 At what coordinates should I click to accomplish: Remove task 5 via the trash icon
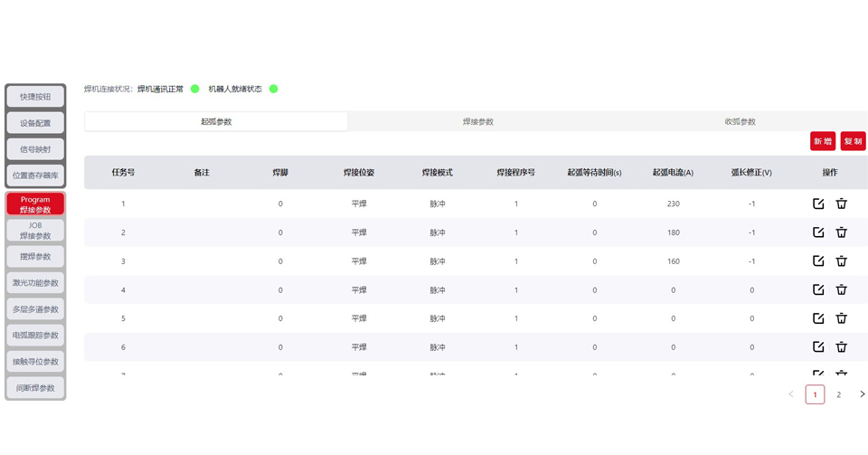[x=841, y=318]
